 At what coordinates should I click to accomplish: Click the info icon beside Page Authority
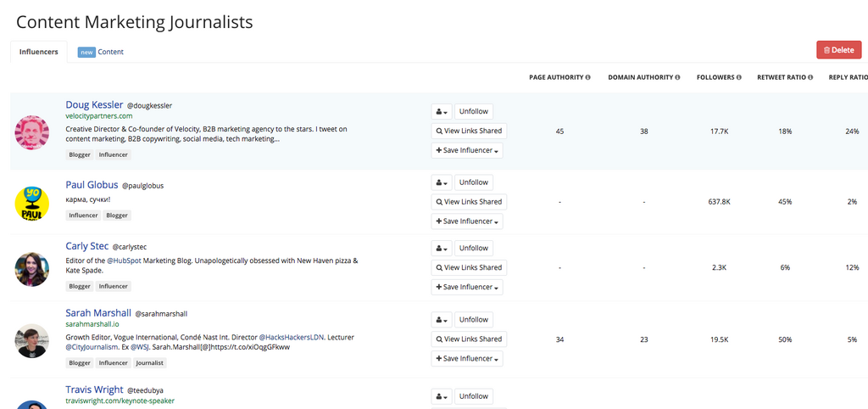pos(588,77)
